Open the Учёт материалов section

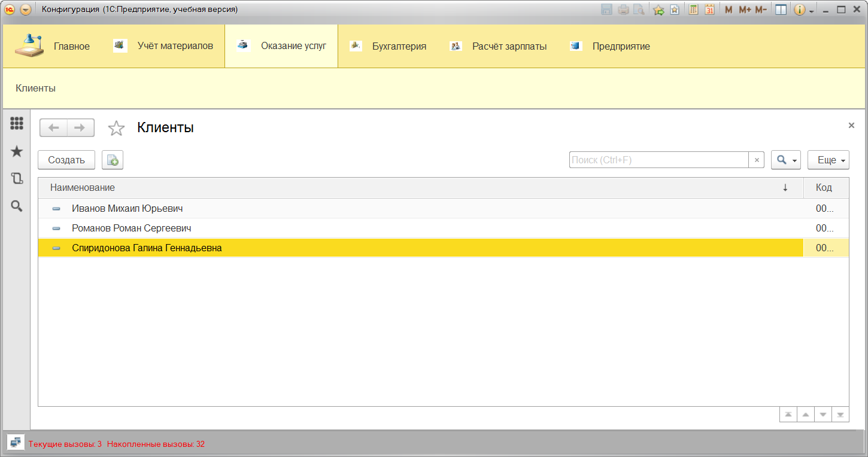[163, 46]
